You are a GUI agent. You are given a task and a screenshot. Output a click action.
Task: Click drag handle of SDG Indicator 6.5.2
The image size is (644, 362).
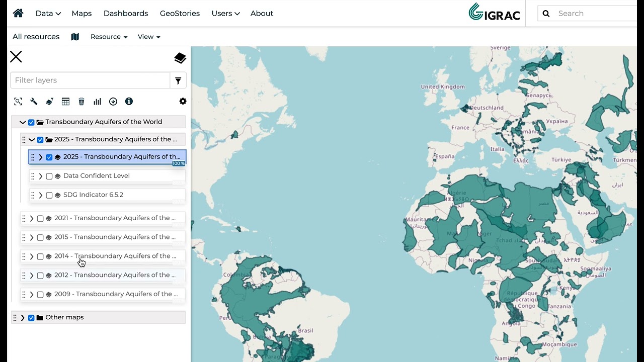[x=33, y=195]
